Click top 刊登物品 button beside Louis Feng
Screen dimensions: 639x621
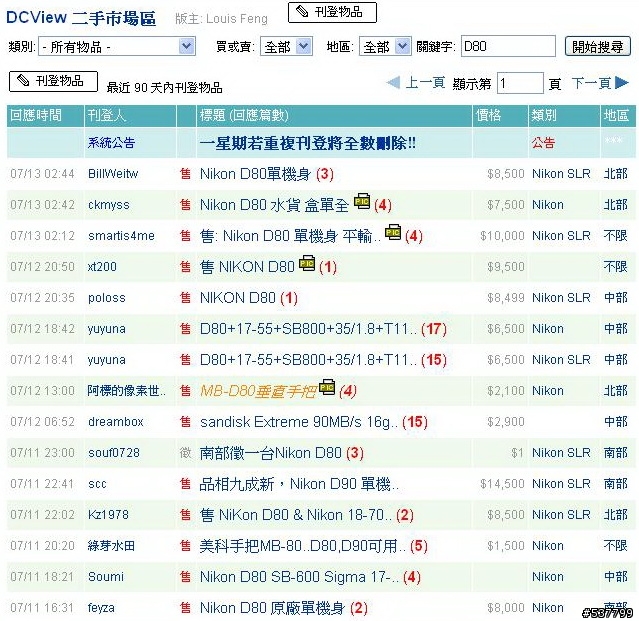coord(332,12)
